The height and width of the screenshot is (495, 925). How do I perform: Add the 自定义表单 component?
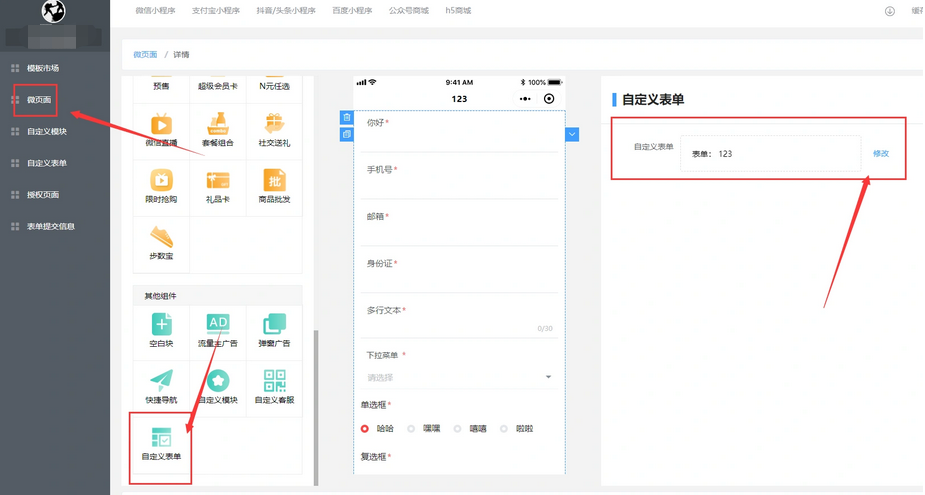(x=161, y=443)
